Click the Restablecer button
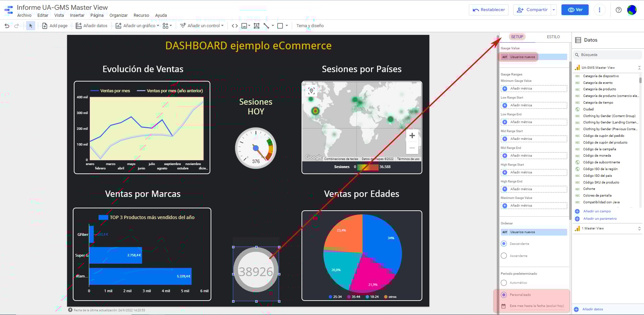 tap(489, 10)
